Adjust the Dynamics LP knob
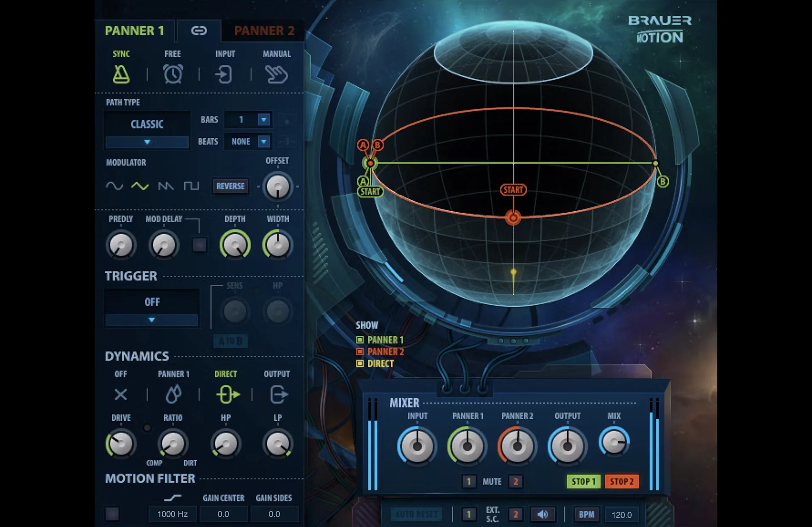The width and height of the screenshot is (812, 527). tap(278, 443)
